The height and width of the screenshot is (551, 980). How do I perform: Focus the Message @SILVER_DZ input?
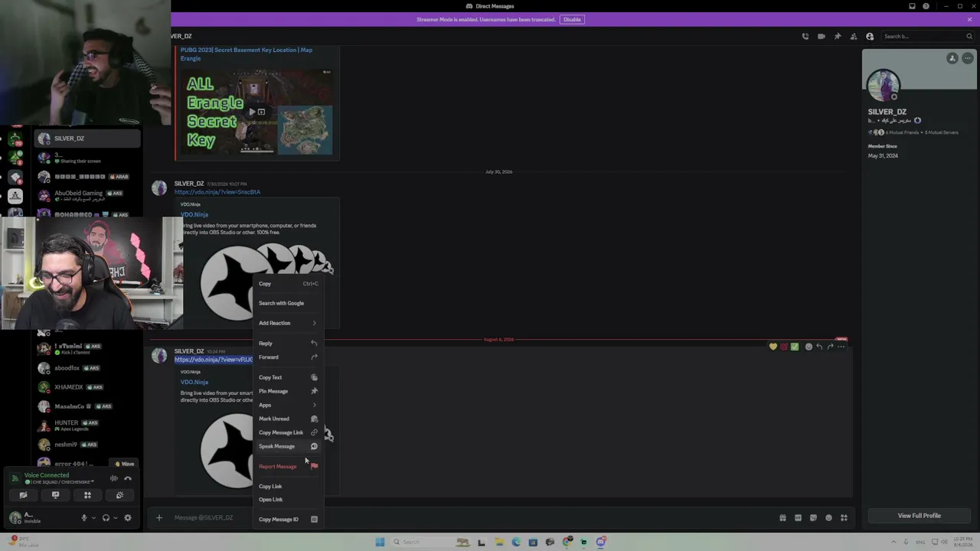[467, 518]
